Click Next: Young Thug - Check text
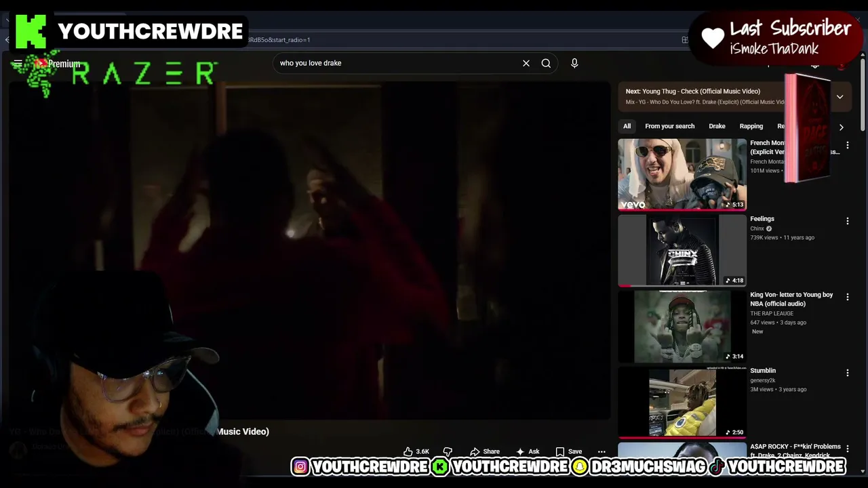 (692, 91)
